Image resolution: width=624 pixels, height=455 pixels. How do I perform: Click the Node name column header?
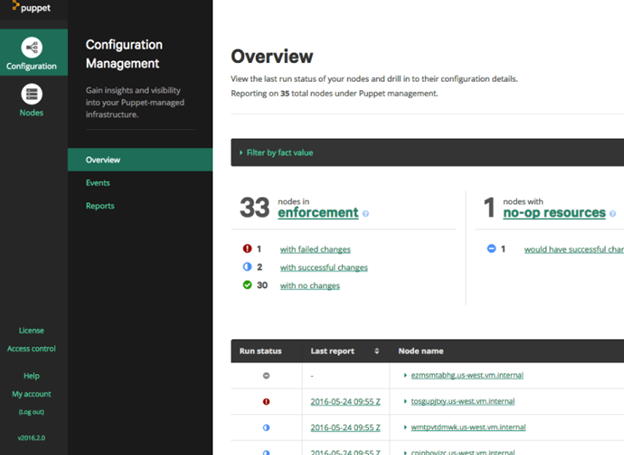421,351
